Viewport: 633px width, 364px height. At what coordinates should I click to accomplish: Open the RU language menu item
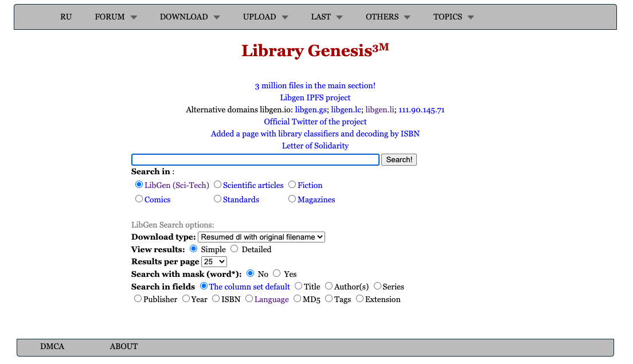(x=66, y=17)
